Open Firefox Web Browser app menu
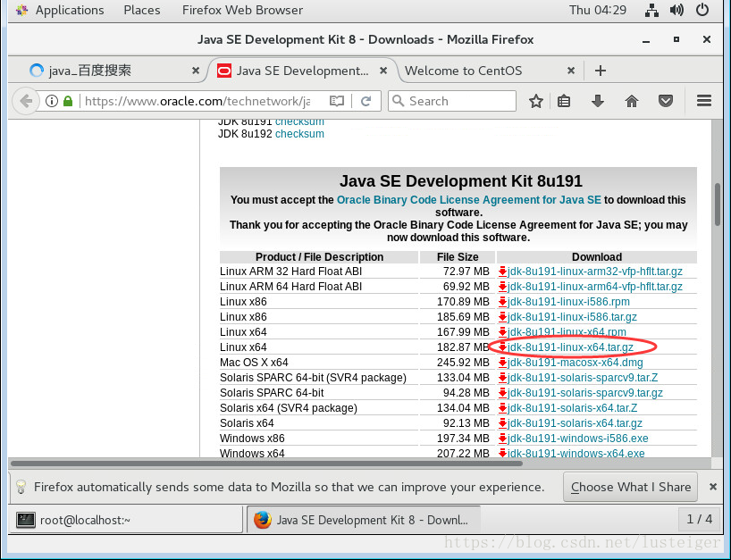731x560 pixels. coord(242,10)
